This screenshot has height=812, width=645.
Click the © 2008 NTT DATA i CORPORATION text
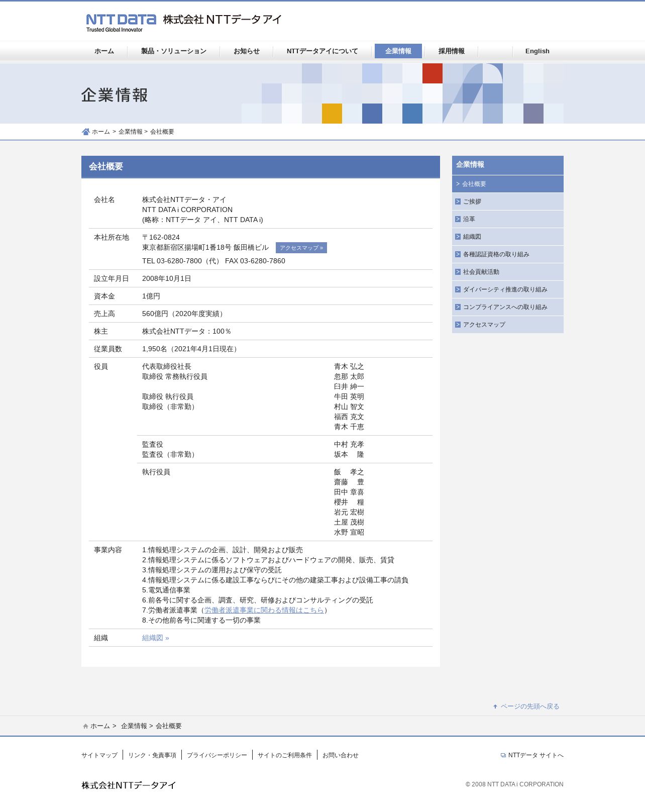(x=514, y=784)
